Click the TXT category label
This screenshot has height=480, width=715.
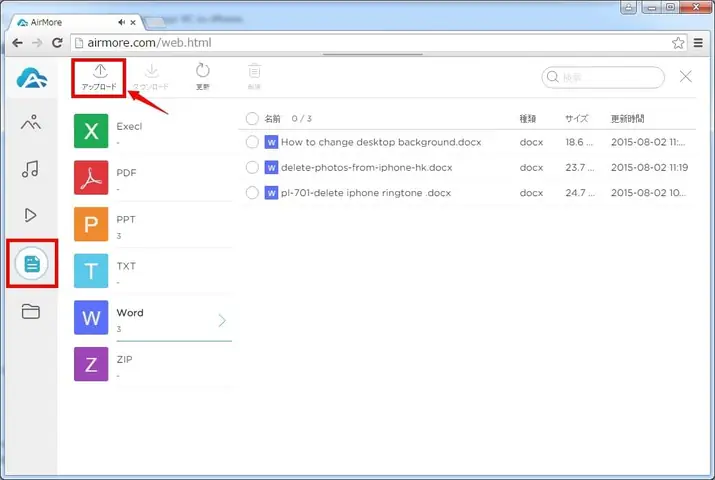(126, 266)
